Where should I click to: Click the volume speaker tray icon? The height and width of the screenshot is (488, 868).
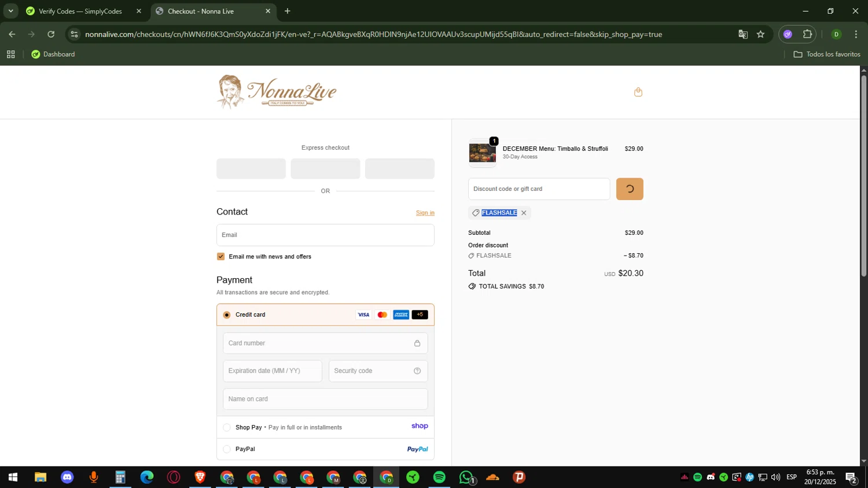click(x=775, y=478)
